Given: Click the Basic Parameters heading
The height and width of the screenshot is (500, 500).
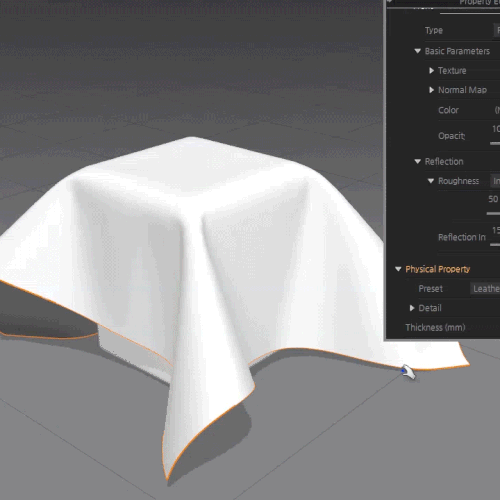Looking at the screenshot, I should [x=457, y=51].
